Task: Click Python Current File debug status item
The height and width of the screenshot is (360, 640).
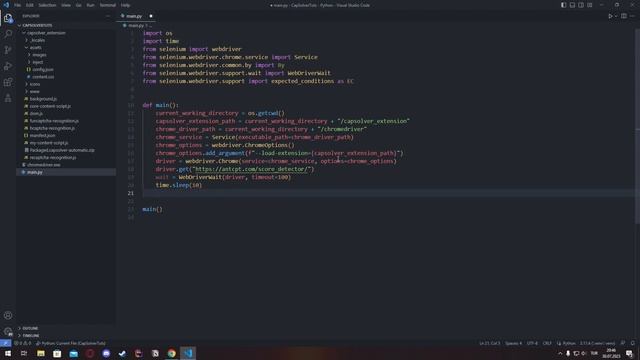Action: point(71,343)
